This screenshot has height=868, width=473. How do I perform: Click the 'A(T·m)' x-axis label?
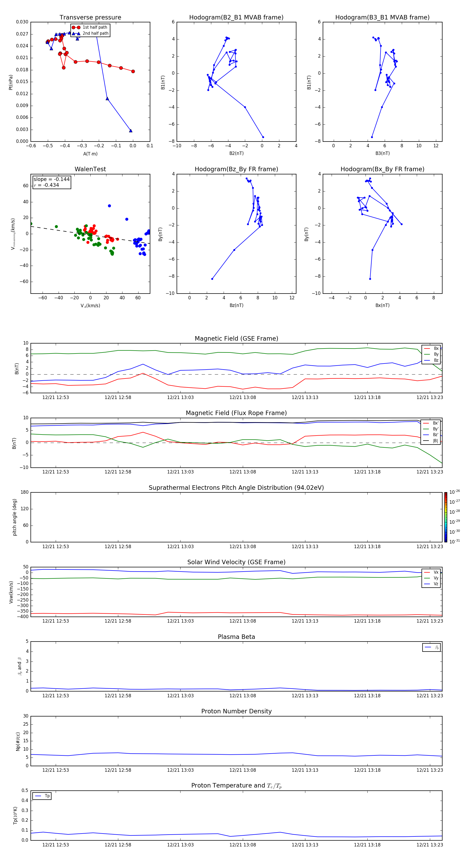click(90, 154)
